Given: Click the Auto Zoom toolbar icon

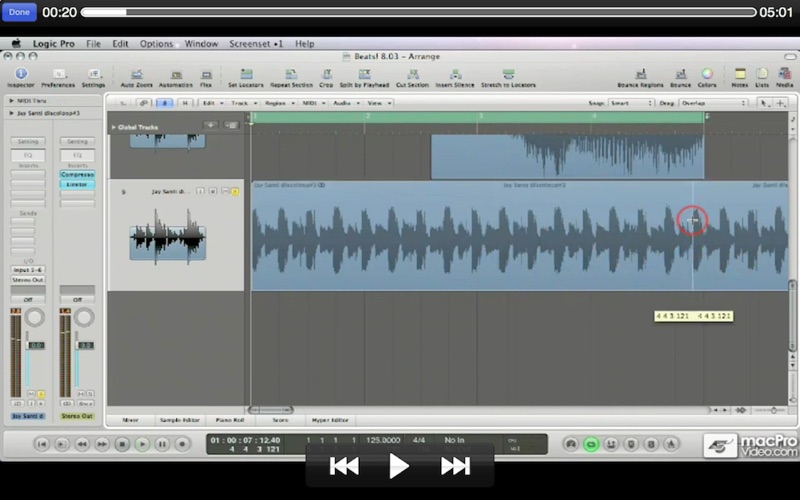Looking at the screenshot, I should [137, 74].
